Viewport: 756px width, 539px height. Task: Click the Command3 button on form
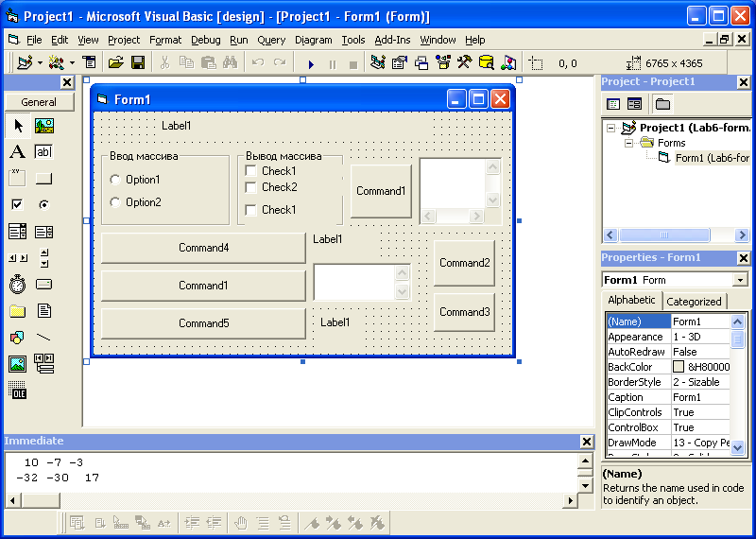coord(464,312)
